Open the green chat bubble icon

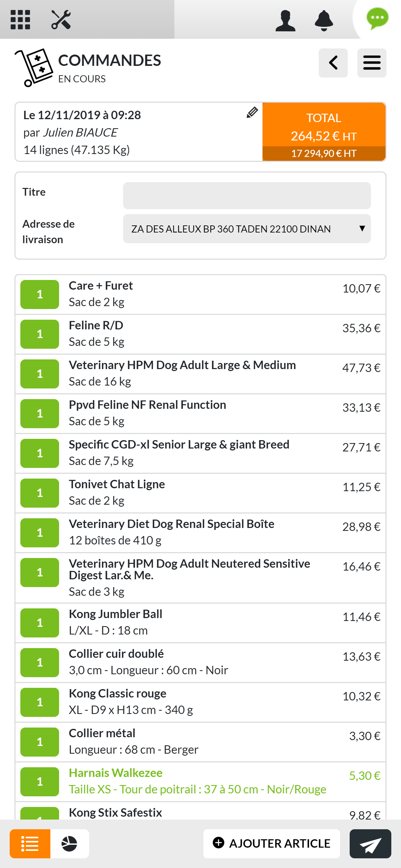pyautogui.click(x=377, y=18)
